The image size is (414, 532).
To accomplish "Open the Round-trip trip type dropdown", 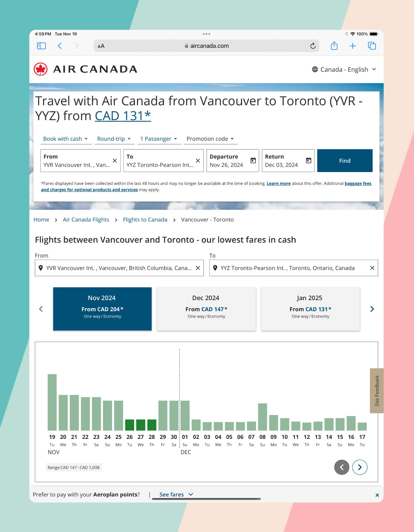I will coord(114,139).
